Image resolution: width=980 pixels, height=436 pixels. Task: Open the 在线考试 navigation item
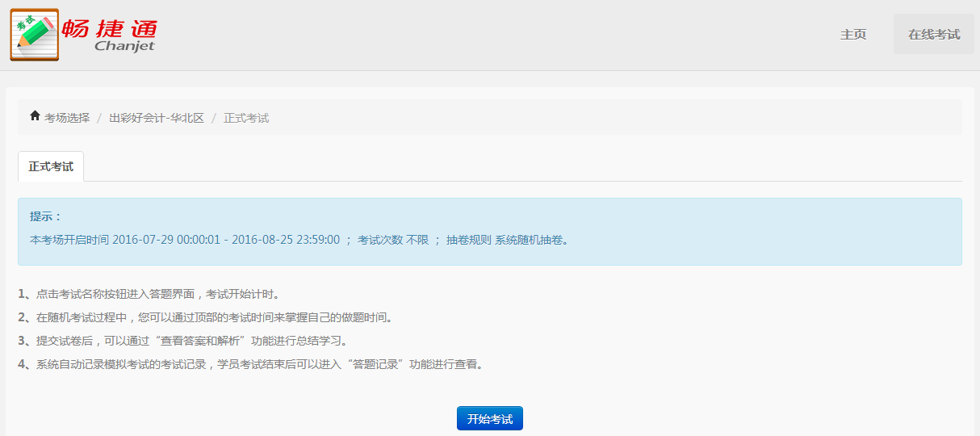point(934,35)
